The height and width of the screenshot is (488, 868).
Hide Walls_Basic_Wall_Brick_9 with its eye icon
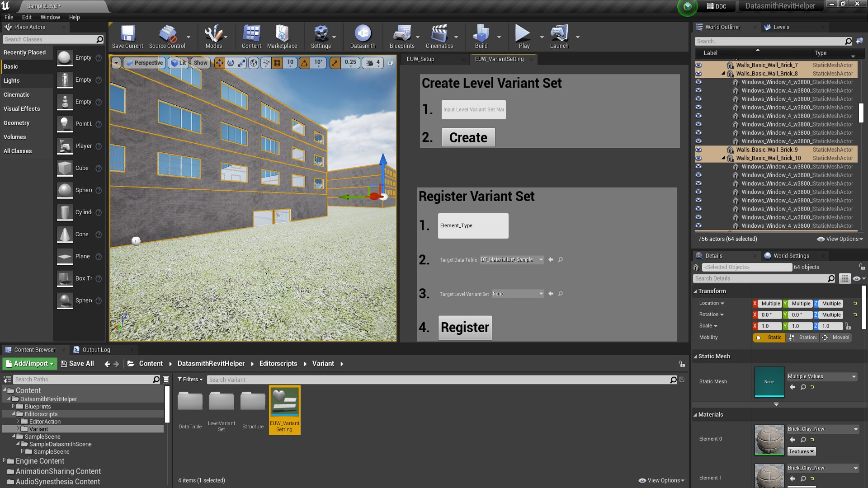[698, 150]
